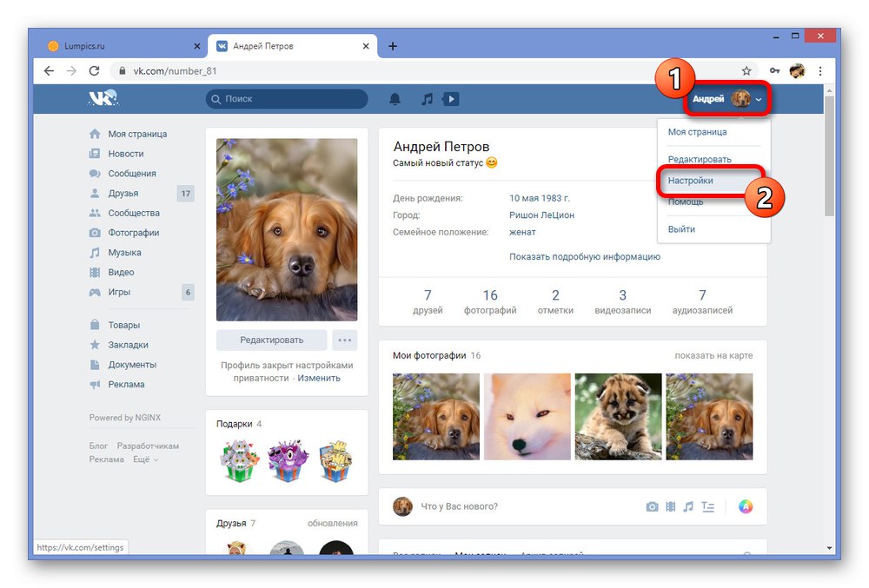The width and height of the screenshot is (869, 588).
Task: Open notifications via the bell icon
Action: click(x=395, y=98)
